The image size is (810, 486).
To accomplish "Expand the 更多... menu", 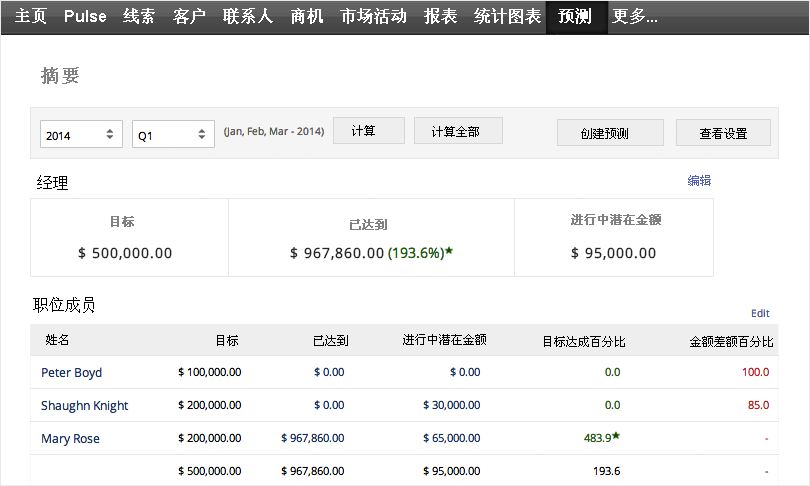I will pyautogui.click(x=635, y=16).
